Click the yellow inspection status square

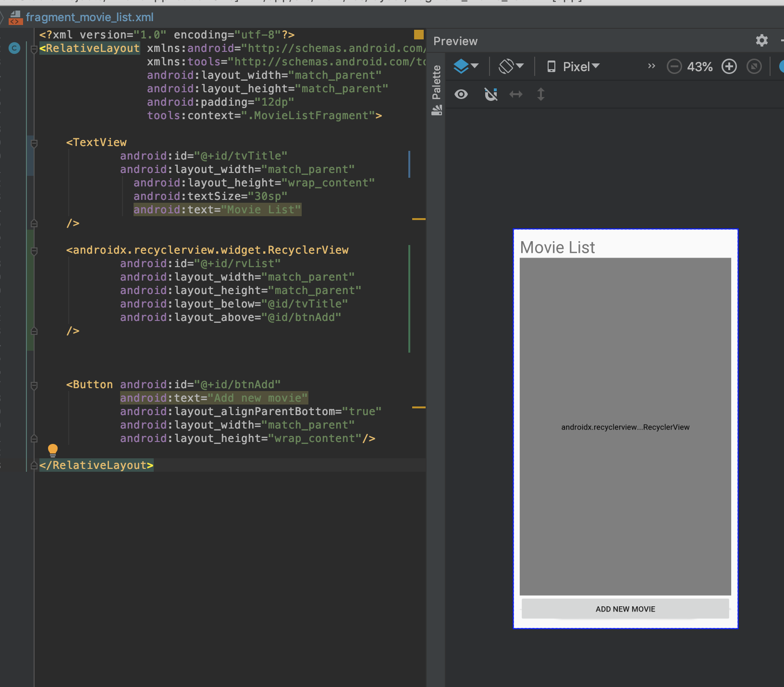point(418,35)
